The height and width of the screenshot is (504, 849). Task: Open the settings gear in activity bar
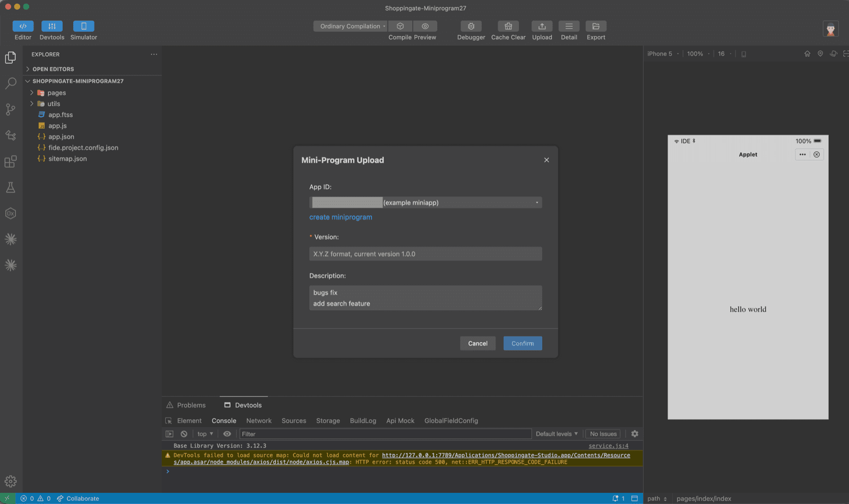point(11,482)
